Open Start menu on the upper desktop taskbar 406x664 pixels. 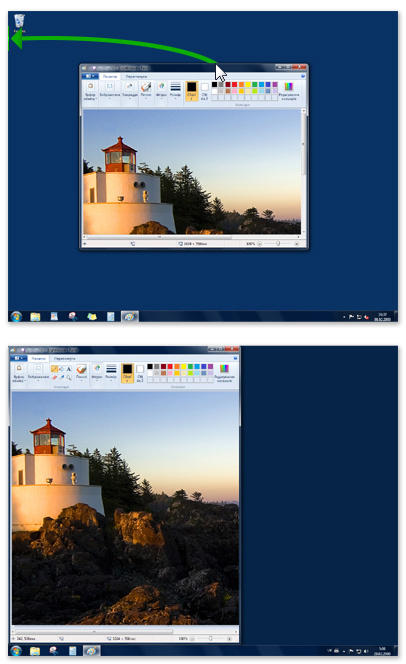[16, 316]
